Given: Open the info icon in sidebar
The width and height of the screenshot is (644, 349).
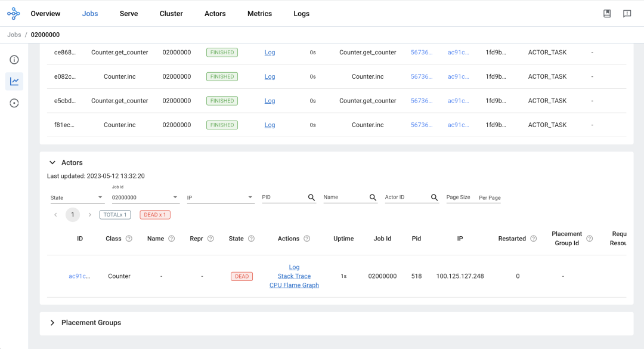Looking at the screenshot, I should (x=14, y=60).
